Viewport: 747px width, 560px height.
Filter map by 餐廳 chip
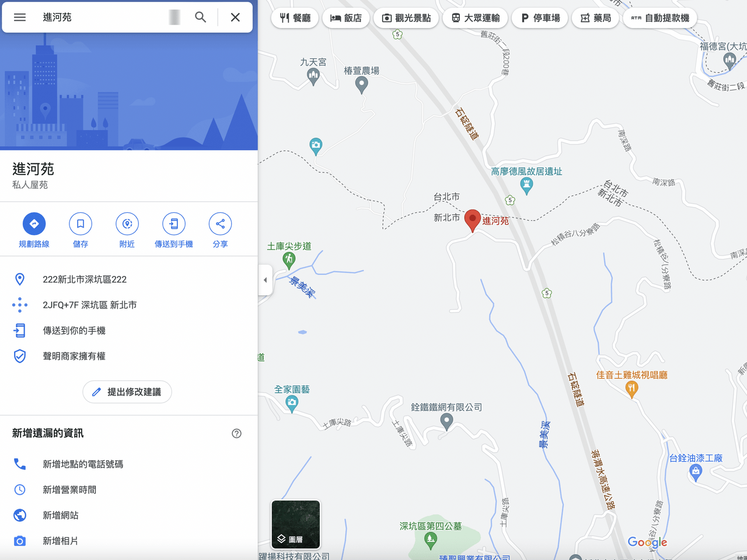[295, 18]
